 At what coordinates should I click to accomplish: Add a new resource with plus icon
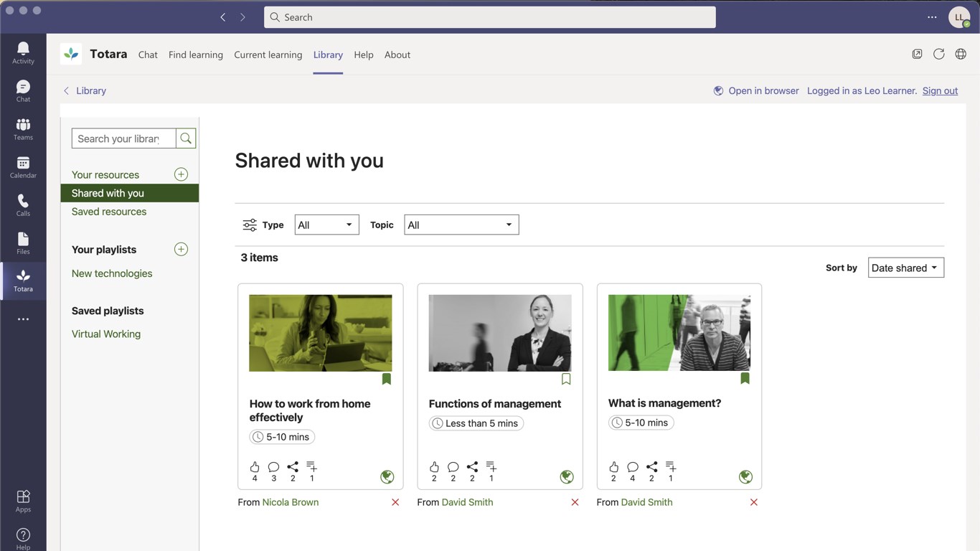pyautogui.click(x=181, y=174)
